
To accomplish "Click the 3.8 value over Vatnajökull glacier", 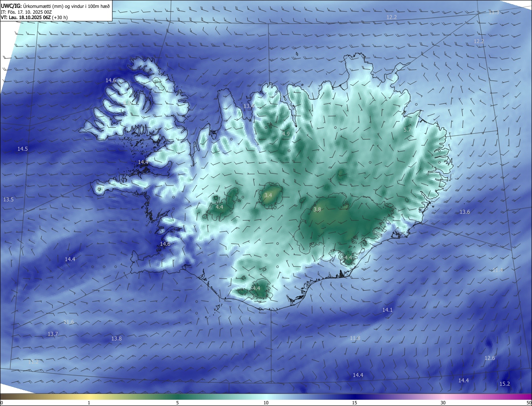I will pyautogui.click(x=317, y=210).
